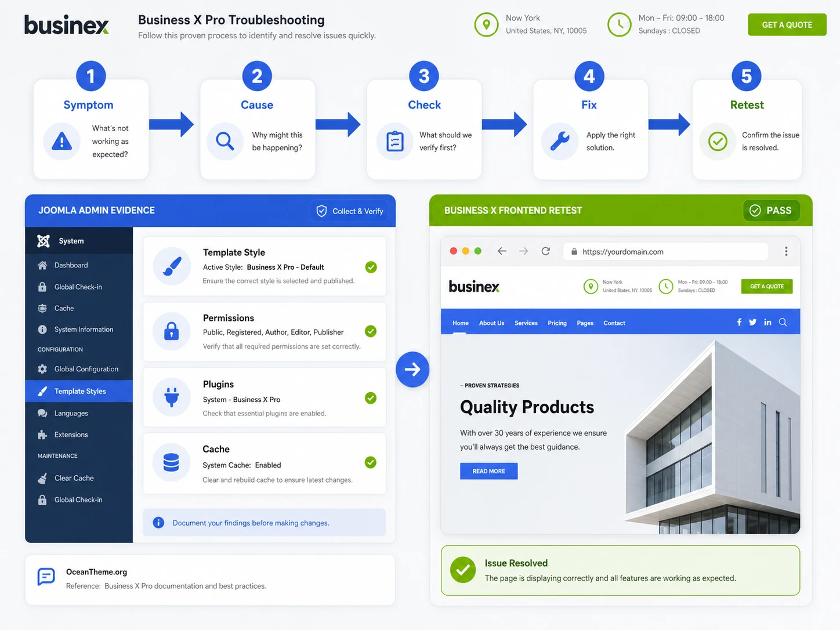Toggle the Template Style green check
Screen dimensions: 840x630
[371, 267]
